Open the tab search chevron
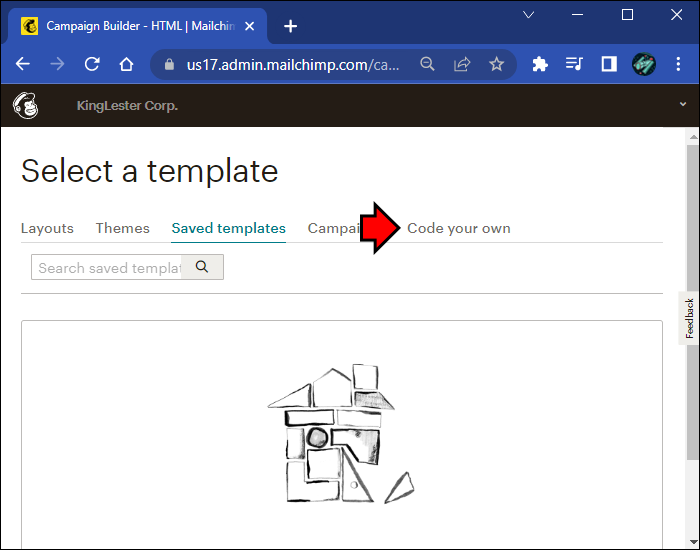The image size is (700, 550). click(529, 15)
